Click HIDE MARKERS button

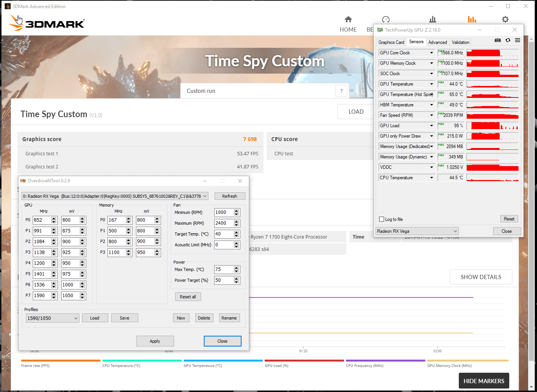(x=484, y=381)
